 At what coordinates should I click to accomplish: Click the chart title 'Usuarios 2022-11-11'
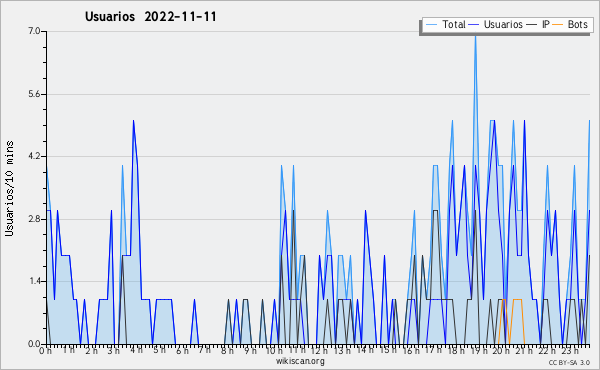pyautogui.click(x=151, y=17)
